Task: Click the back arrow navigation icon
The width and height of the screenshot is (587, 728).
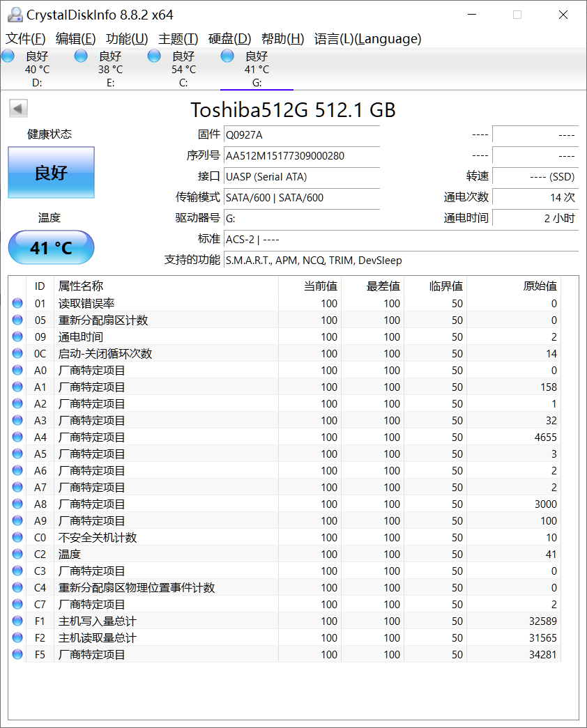Action: point(17,108)
